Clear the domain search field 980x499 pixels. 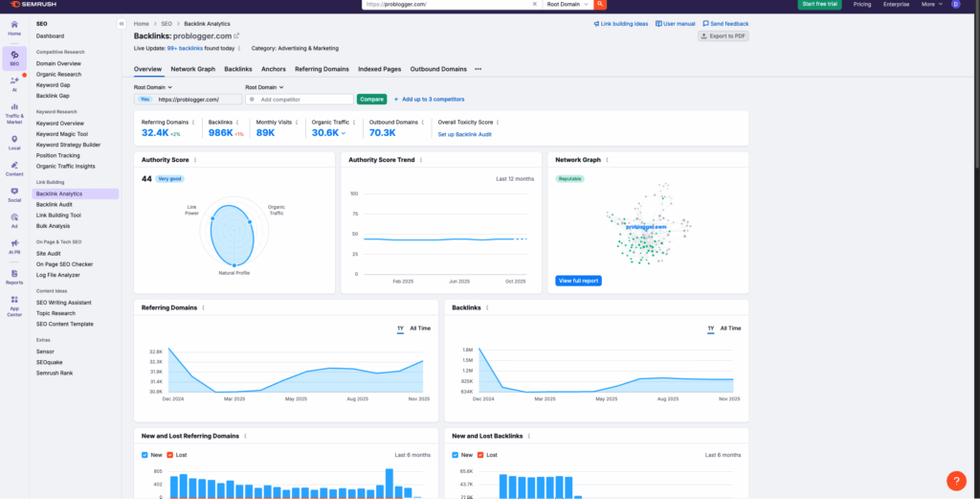[534, 4]
